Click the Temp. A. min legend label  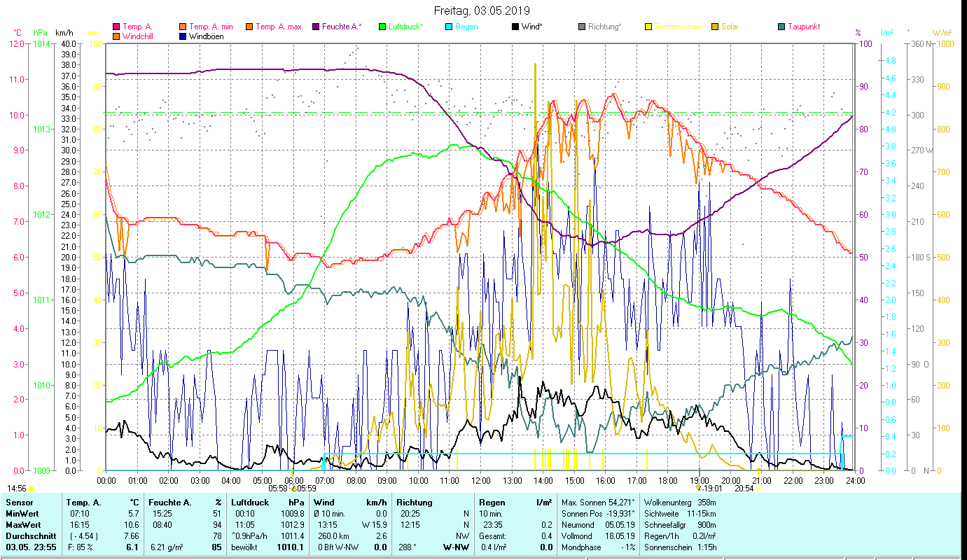click(x=211, y=27)
